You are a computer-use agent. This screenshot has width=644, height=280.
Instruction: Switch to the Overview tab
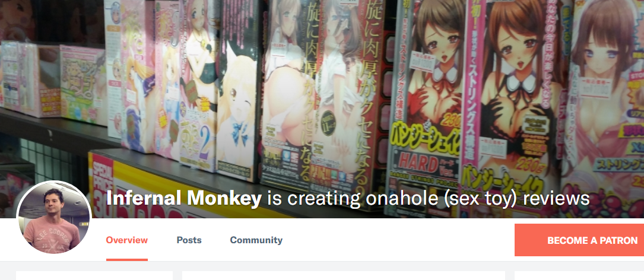tap(126, 240)
